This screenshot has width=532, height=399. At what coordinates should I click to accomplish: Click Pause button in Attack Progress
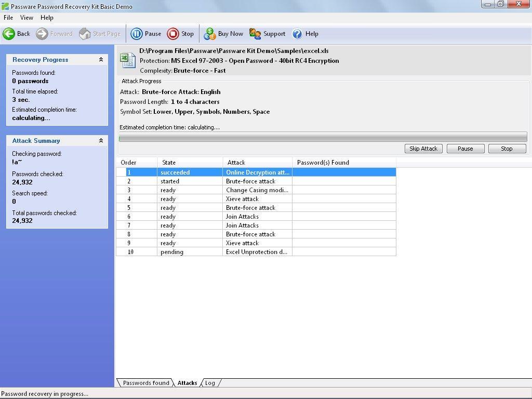465,149
